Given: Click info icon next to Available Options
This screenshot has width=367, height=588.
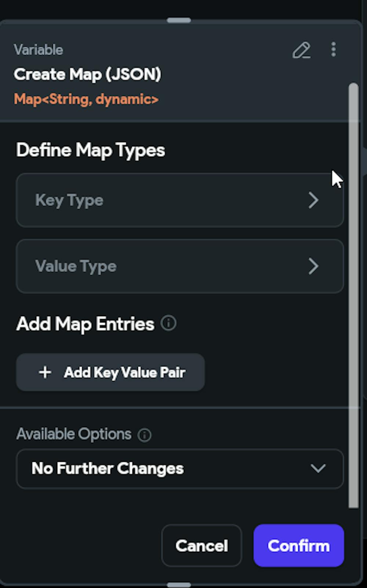Looking at the screenshot, I should point(144,435).
